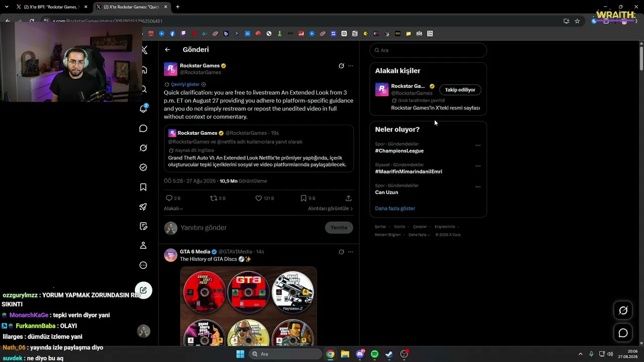
Task: Open the chat bubble icon in left sidebar
Action: 143,129
